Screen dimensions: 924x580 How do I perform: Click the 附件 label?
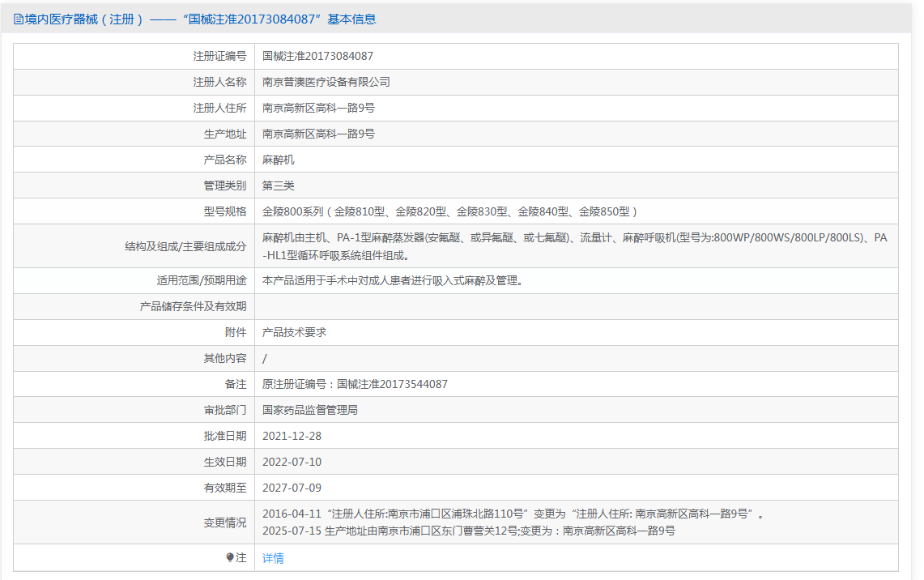point(236,332)
